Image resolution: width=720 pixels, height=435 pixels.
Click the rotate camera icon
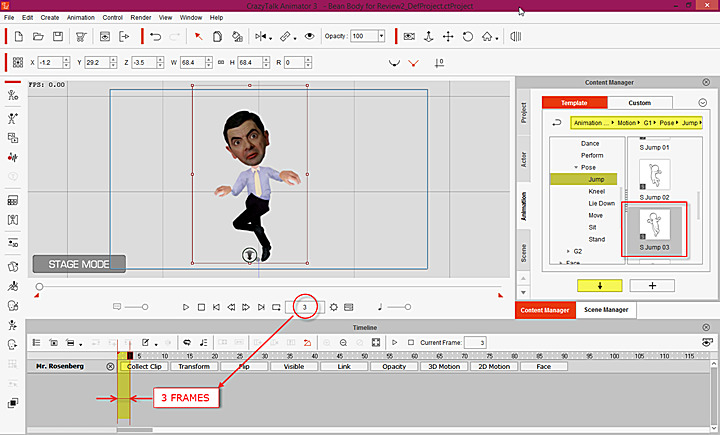click(467, 37)
